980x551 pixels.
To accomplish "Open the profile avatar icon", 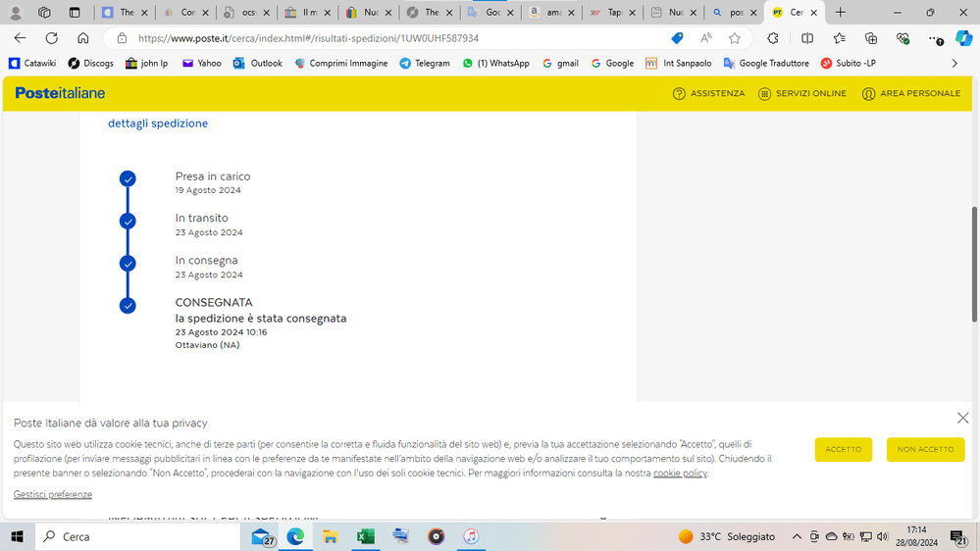I will point(16,13).
